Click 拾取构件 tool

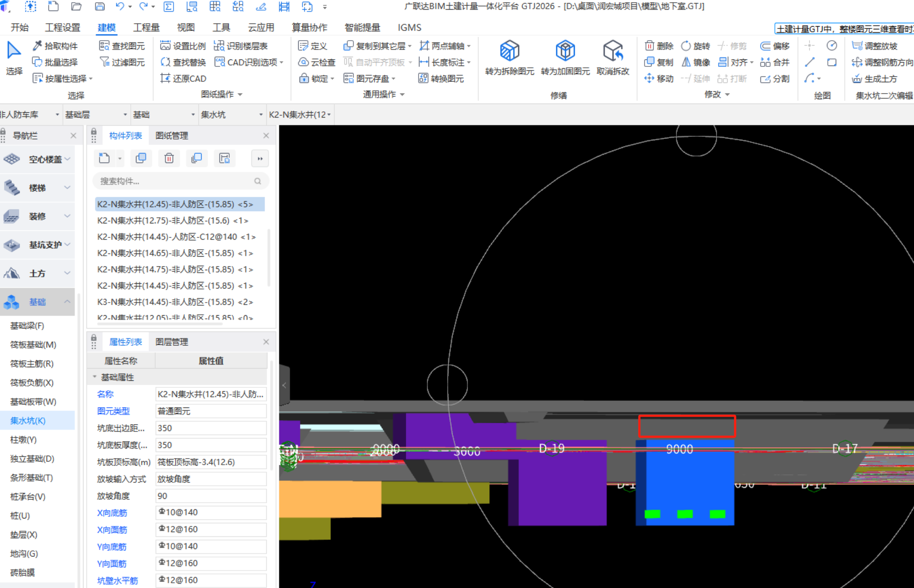coord(56,46)
